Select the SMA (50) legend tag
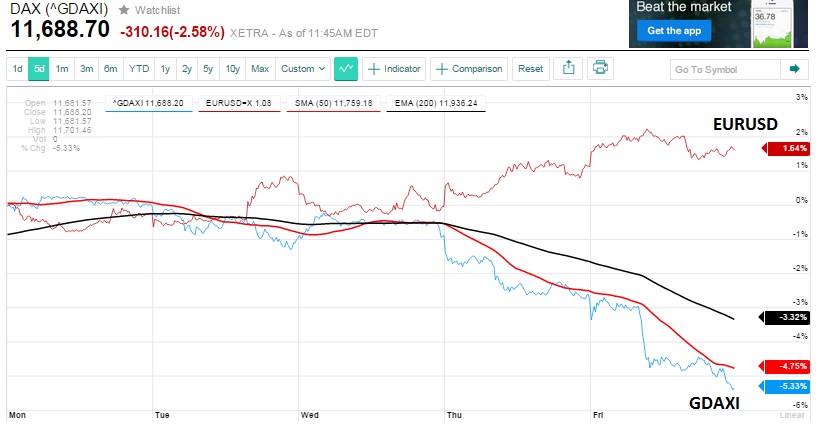The width and height of the screenshot is (819, 431). click(x=333, y=103)
